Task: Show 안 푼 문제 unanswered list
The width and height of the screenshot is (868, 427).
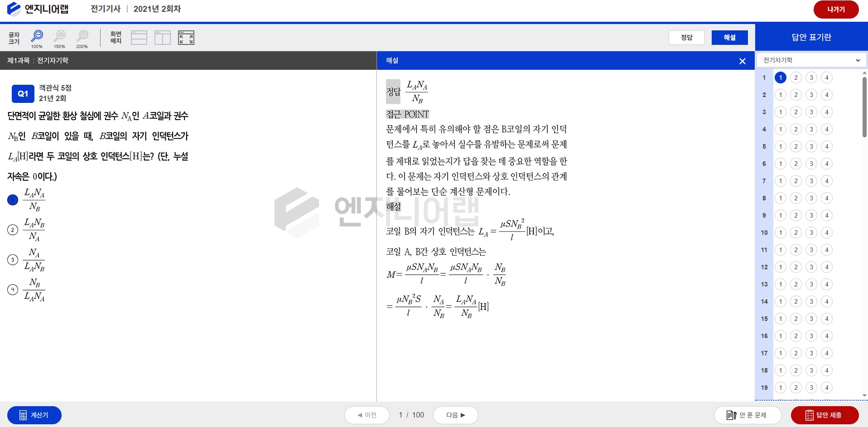Action: pyautogui.click(x=747, y=415)
